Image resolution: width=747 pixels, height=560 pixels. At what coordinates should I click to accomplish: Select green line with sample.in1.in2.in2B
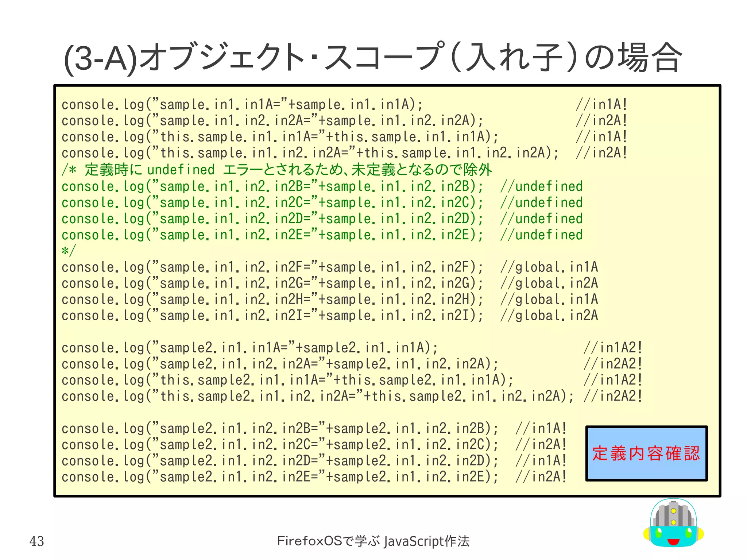[x=322, y=186]
